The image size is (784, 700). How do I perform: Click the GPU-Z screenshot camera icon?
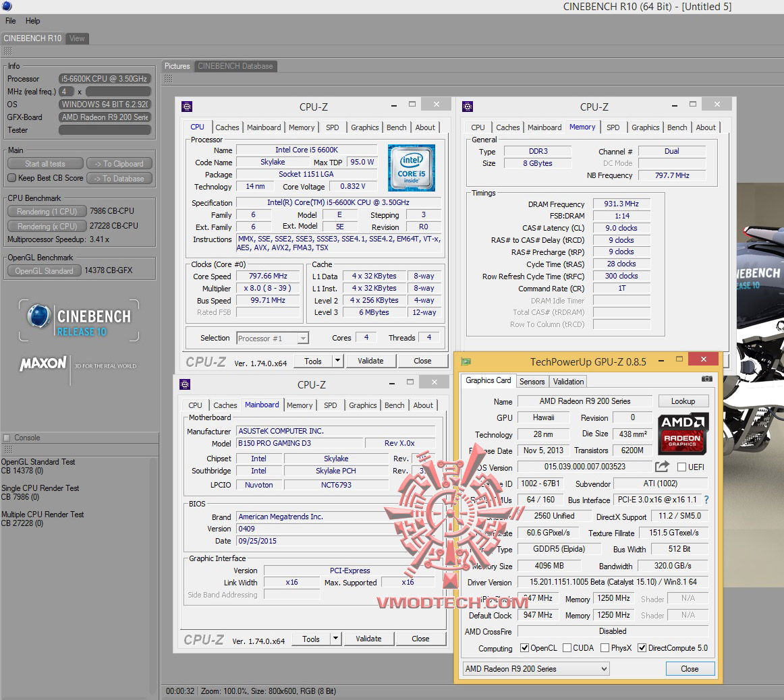pyautogui.click(x=706, y=380)
